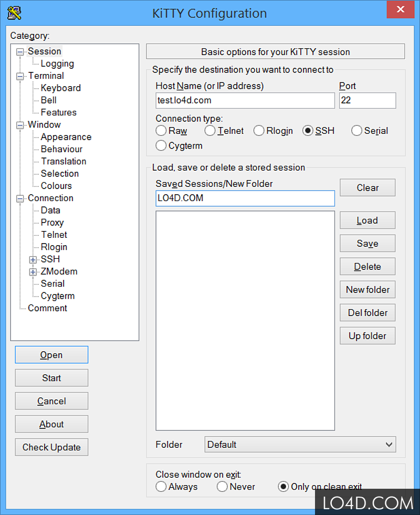Go to the Bell category
This screenshot has height=515, width=420.
pos(49,100)
